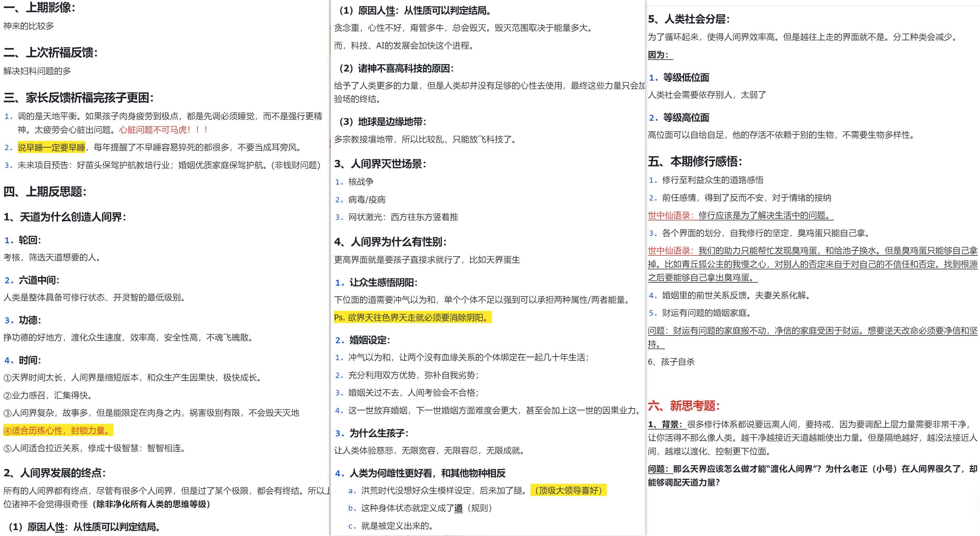980x536 pixels.
Task: Click highlighted "(顶级大领导喜好)"
Action: [568, 490]
